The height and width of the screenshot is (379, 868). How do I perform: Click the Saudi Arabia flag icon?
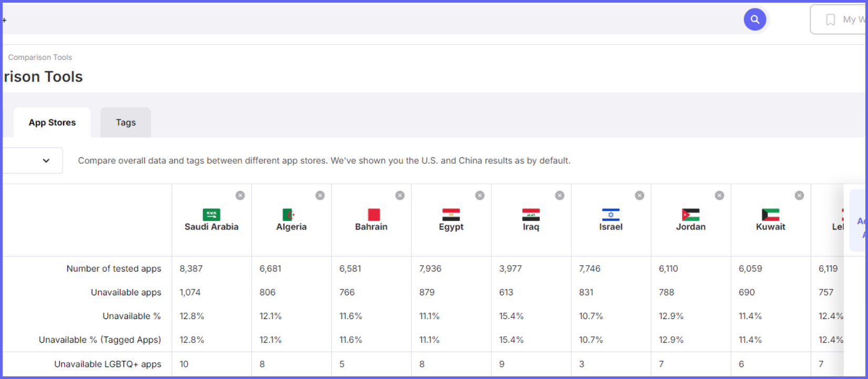click(211, 214)
